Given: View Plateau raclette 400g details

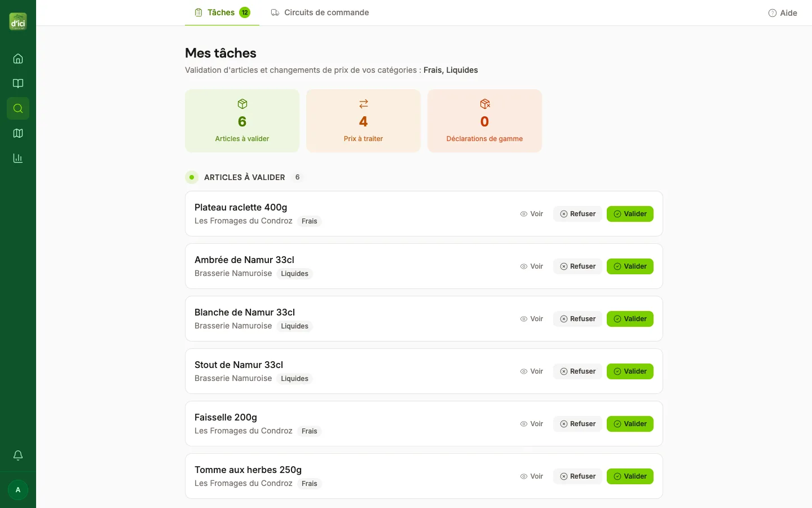Looking at the screenshot, I should click(531, 214).
